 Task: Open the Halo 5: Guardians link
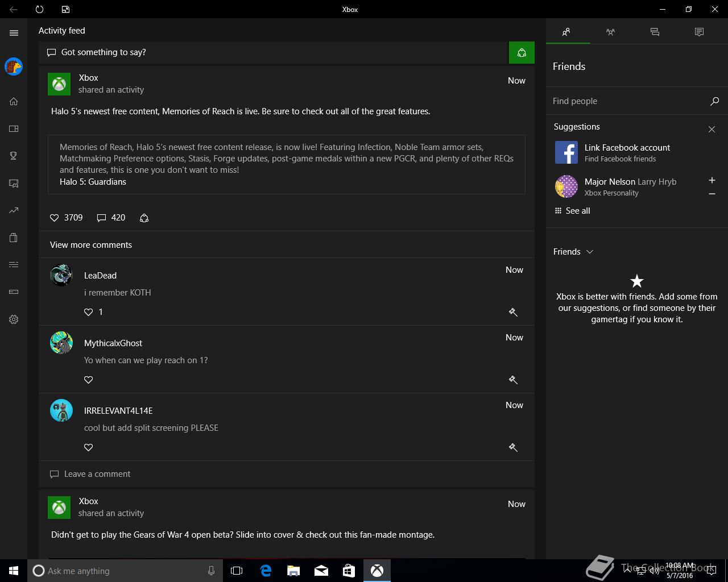pyautogui.click(x=93, y=182)
